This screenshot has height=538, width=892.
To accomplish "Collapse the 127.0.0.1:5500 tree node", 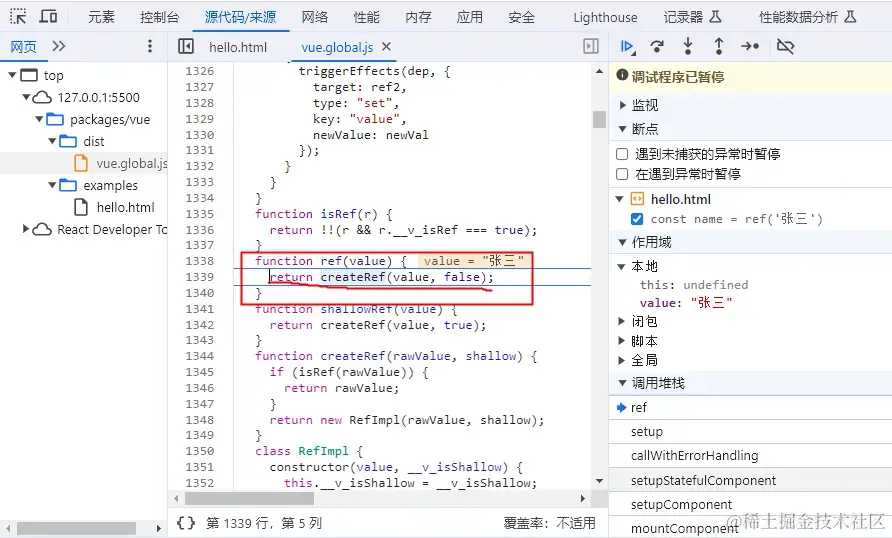I will point(26,97).
